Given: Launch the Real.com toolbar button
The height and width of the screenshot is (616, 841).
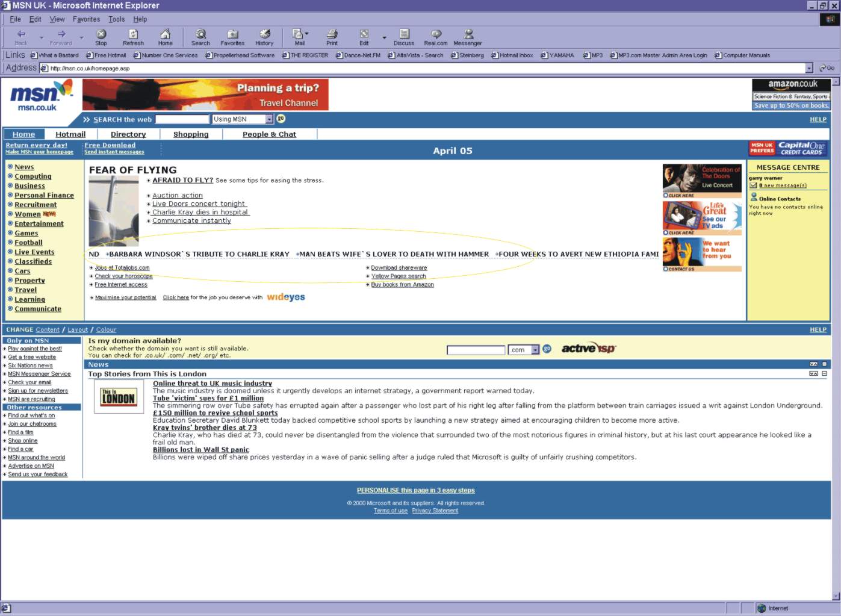Looking at the screenshot, I should point(436,37).
